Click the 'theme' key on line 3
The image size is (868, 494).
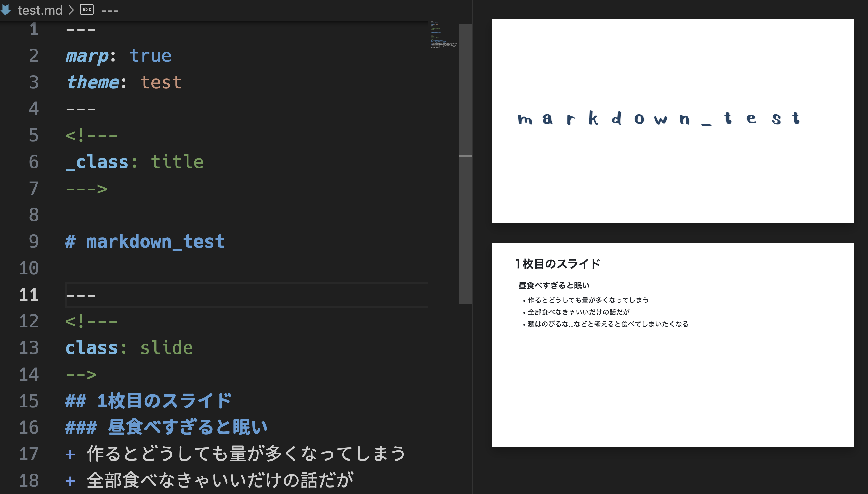(93, 82)
